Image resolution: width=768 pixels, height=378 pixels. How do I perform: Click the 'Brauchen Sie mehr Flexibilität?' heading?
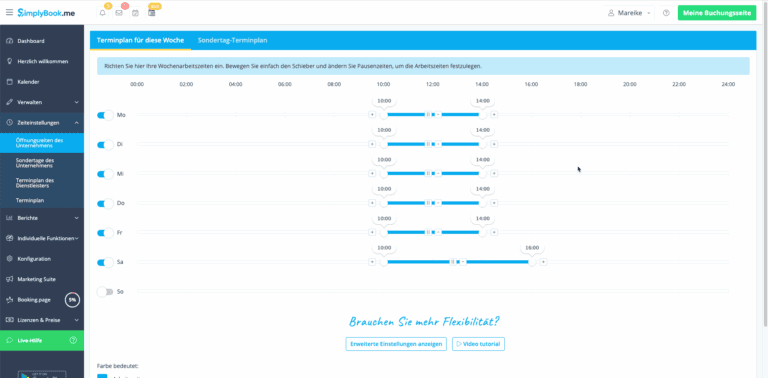coord(424,322)
